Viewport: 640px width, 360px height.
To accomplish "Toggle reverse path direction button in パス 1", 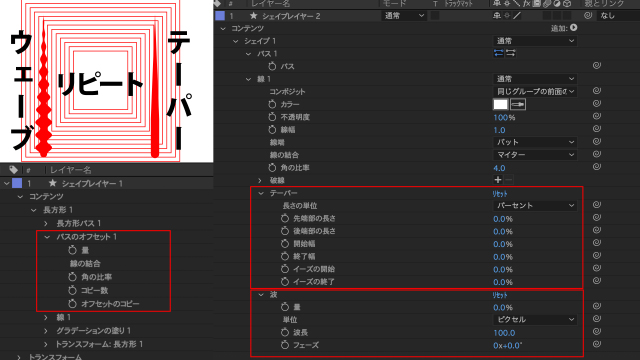I will 498,53.
